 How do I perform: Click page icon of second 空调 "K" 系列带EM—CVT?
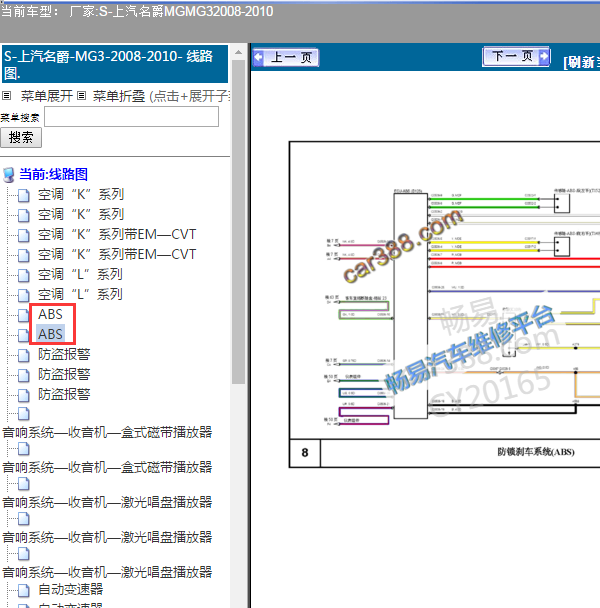pos(24,256)
